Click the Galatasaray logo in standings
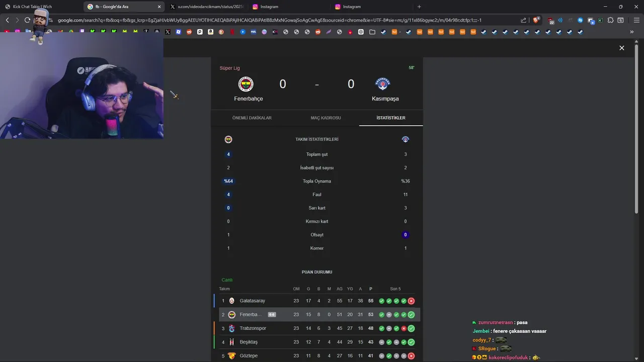 click(232, 301)
